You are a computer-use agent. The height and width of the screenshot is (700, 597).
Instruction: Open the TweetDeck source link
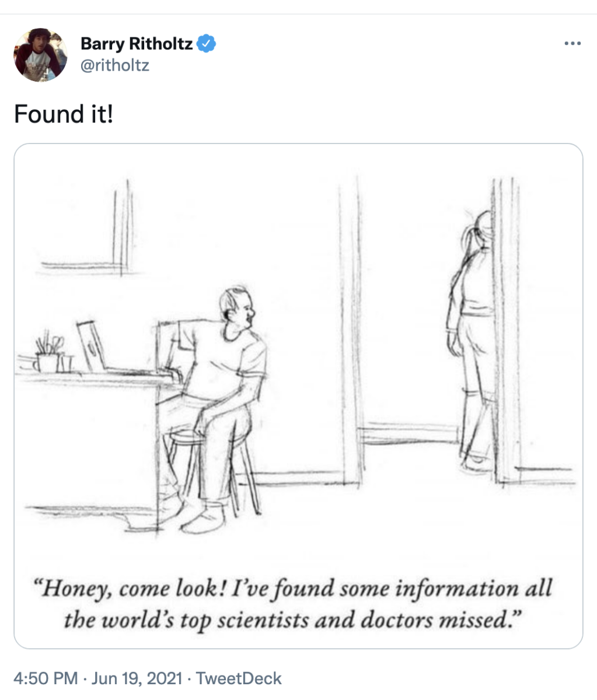point(238,678)
